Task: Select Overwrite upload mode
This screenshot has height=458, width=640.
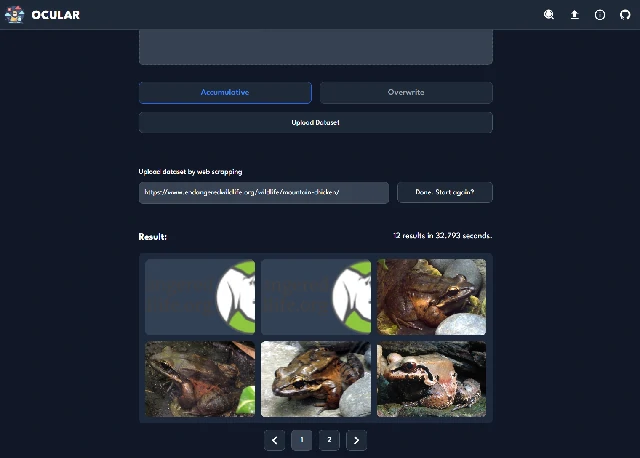Action: pos(406,93)
